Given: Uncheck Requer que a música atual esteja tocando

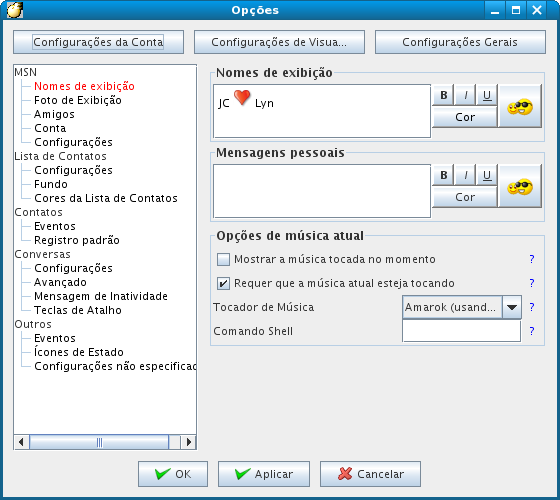Looking at the screenshot, I should [223, 283].
